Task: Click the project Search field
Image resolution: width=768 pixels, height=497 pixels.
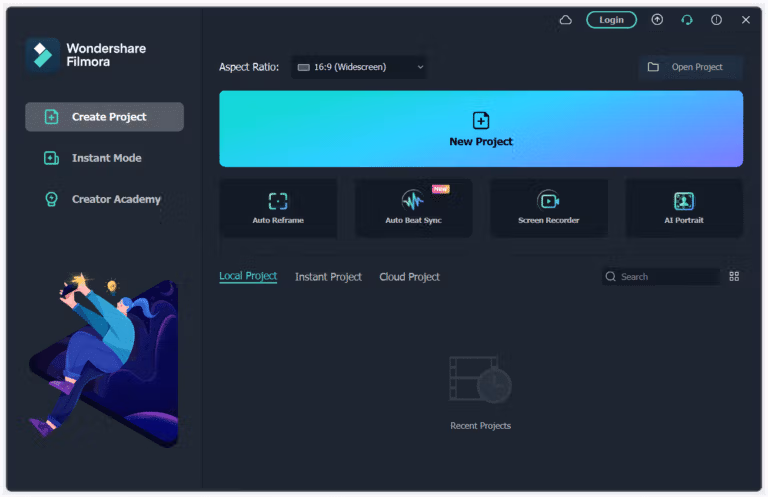Action: [x=661, y=277]
